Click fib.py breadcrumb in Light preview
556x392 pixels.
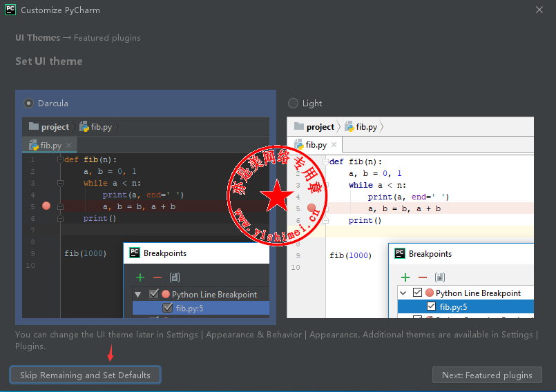click(361, 127)
